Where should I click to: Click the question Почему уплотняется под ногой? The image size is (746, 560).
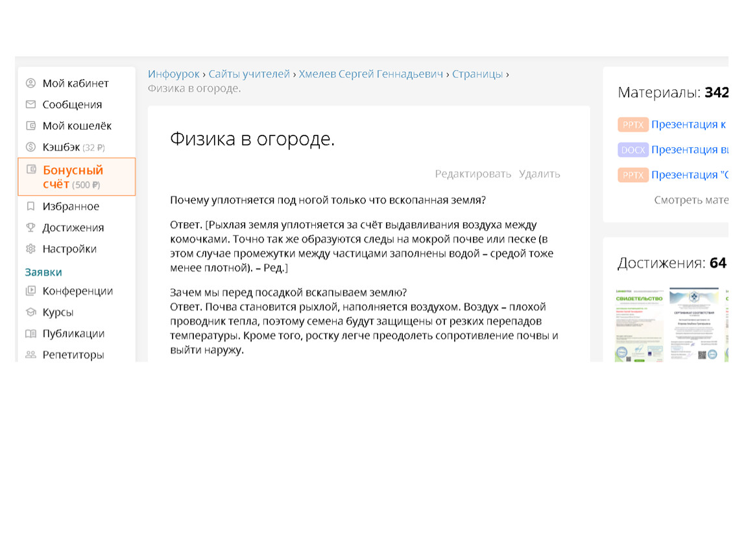(328, 200)
